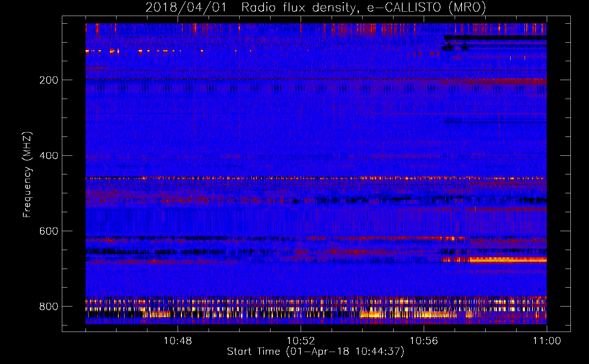Click the 200 frequency tick label

[x=49, y=80]
